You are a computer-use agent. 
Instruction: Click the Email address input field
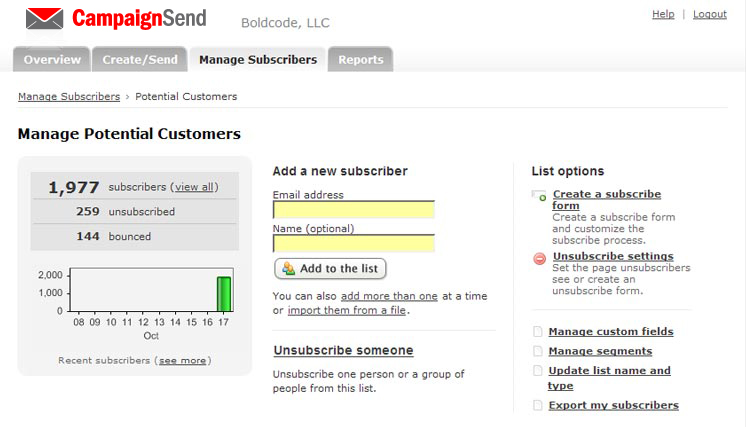[353, 210]
